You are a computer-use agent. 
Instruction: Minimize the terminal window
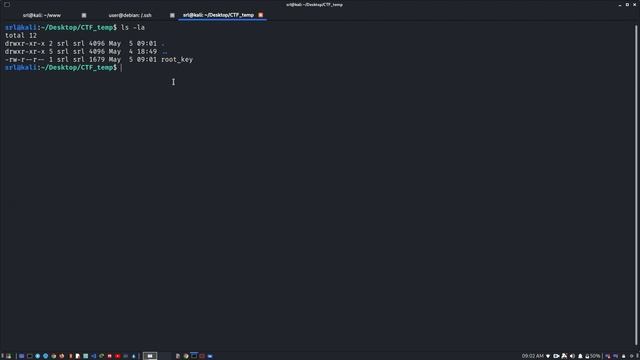620,4
